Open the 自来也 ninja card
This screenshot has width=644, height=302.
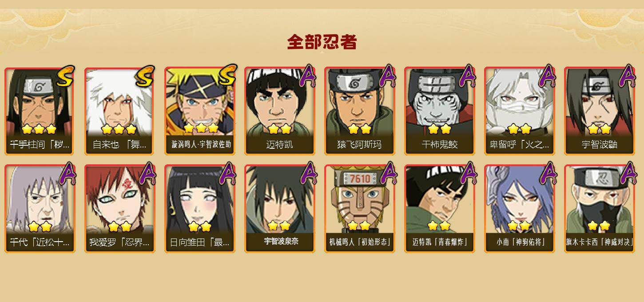click(120, 111)
